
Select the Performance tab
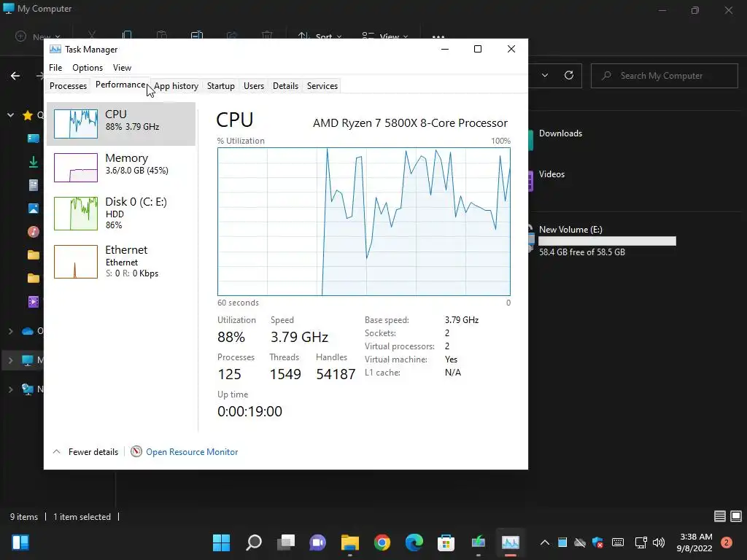point(120,85)
